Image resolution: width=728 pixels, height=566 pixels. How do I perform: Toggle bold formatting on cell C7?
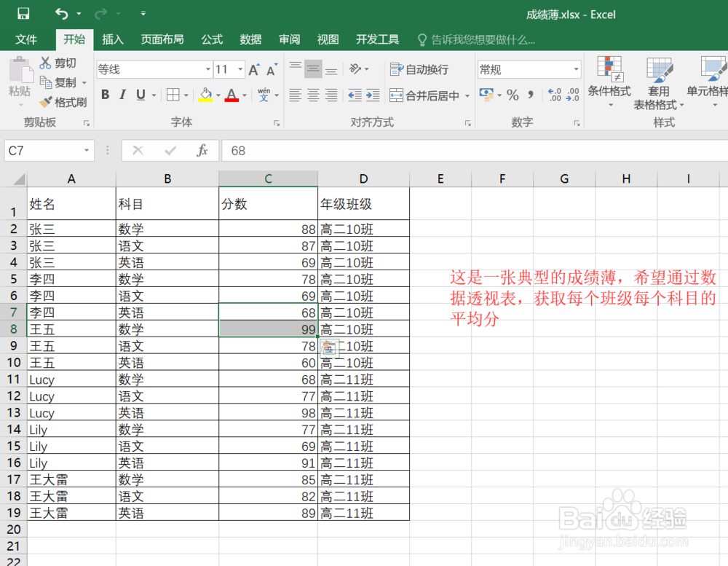click(106, 95)
